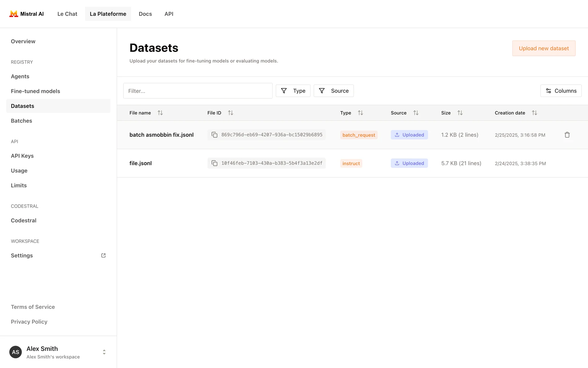Copy file ID of batch asmobbin fix.jsonl

(214, 135)
